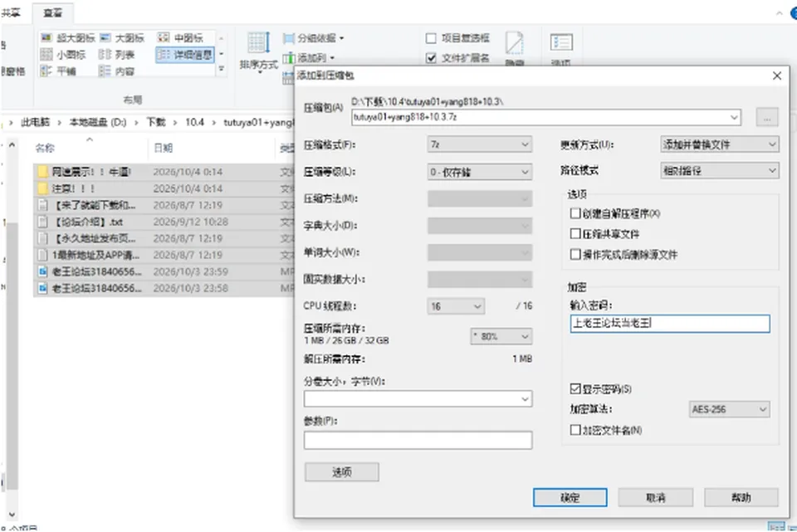The image size is (797, 532).
Task: Open 加密算法 AES-256 dropdown
Action: [730, 409]
